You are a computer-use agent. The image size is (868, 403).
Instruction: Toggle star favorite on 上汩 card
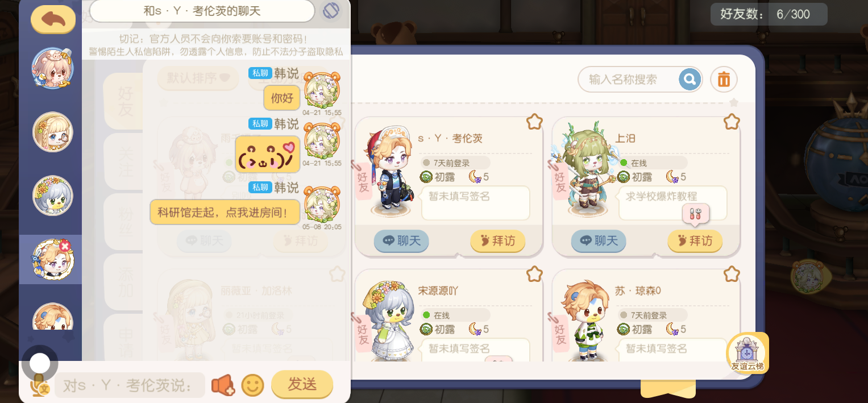coord(732,122)
